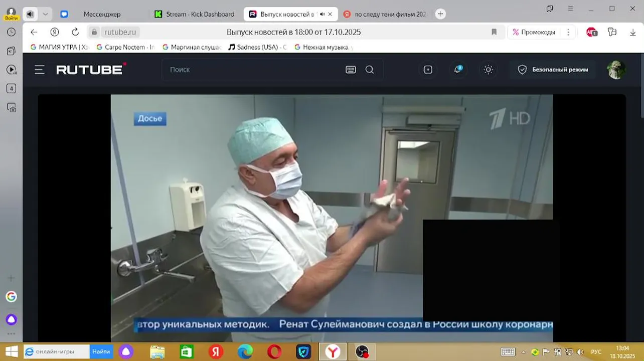Image resolution: width=644 pixels, height=361 pixels.
Task: Open Alice assistant in sidebar
Action: pyautogui.click(x=11, y=319)
